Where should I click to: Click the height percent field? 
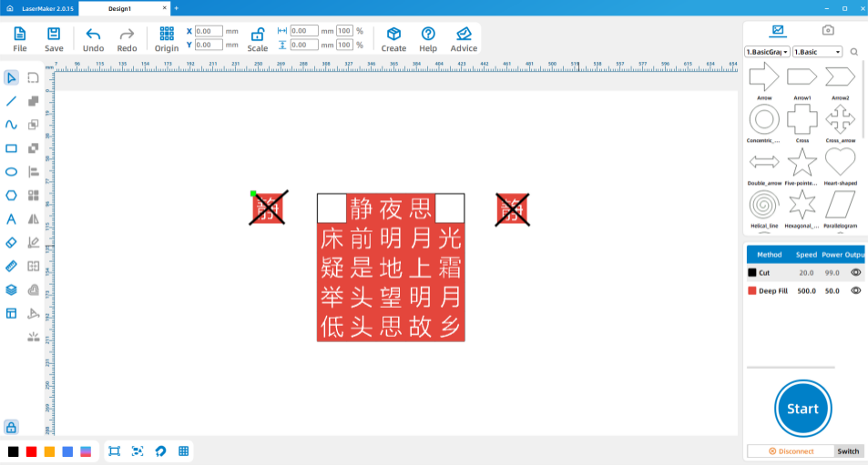(344, 45)
